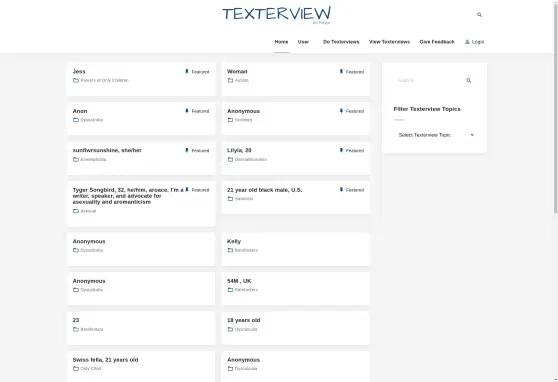Open the sunflwrsunshine, she/her texterview
Image resolution: width=558 pixels, height=382 pixels.
[107, 150]
